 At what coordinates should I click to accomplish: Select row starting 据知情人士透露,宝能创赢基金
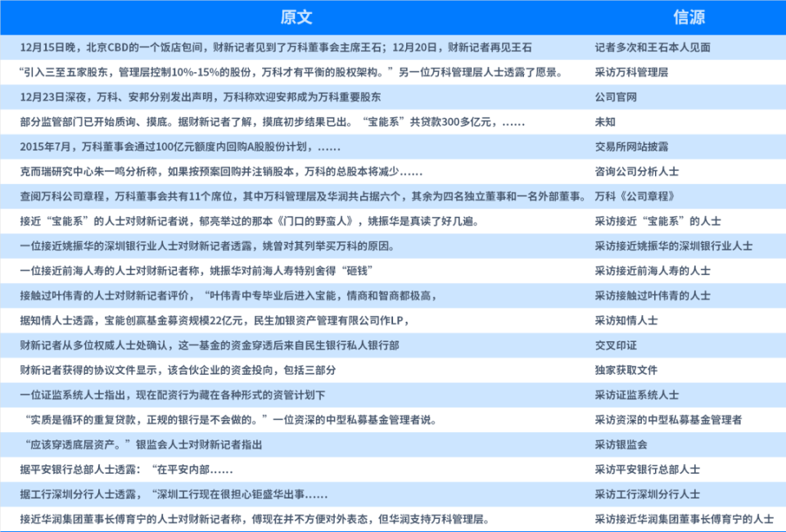[393, 321]
